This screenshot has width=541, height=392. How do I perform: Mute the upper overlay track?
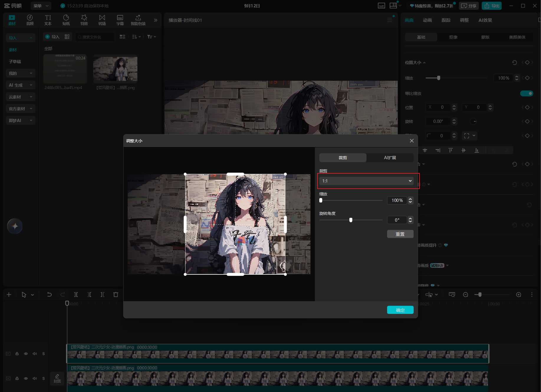tap(35, 354)
